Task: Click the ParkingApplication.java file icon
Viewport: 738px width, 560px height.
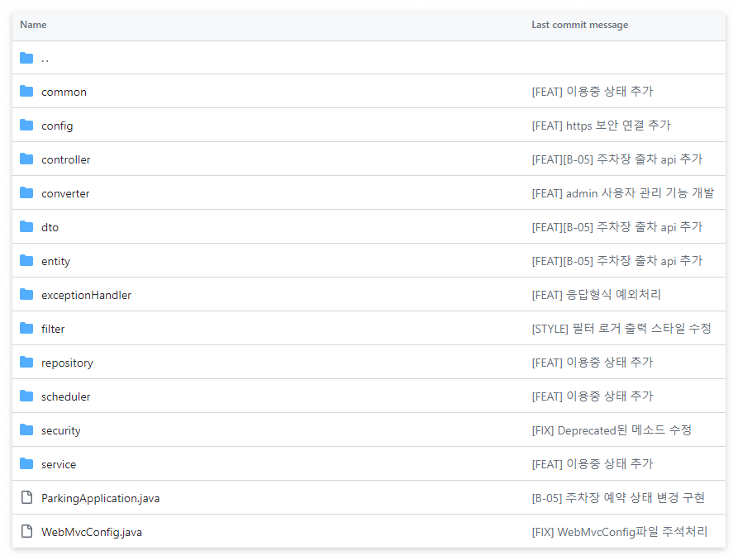Action: (x=26, y=497)
